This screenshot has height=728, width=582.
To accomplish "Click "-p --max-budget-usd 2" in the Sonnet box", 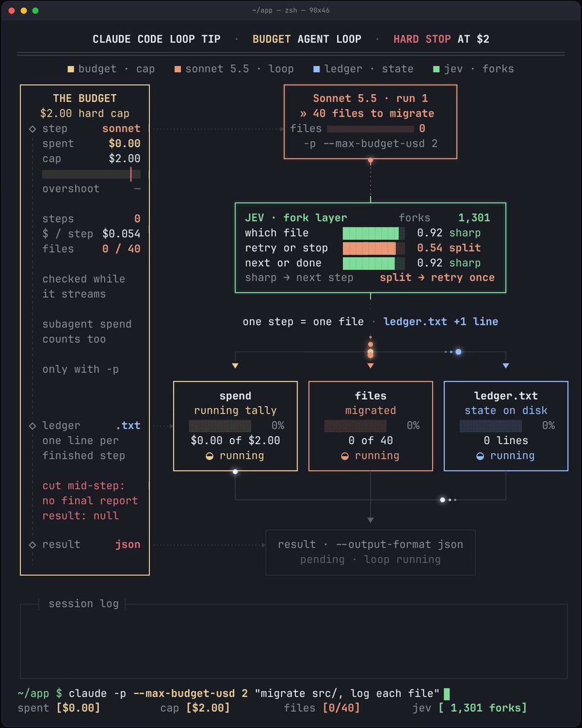I will [x=370, y=144].
